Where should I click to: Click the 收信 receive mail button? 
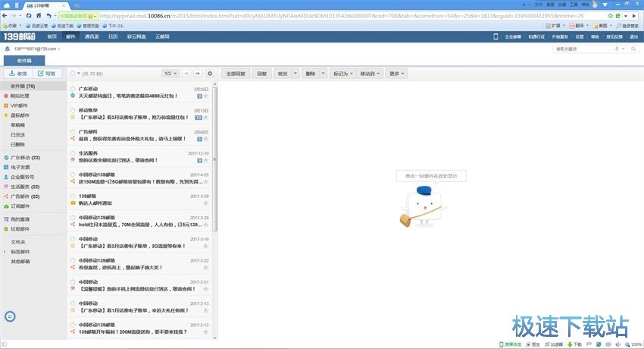click(x=18, y=73)
